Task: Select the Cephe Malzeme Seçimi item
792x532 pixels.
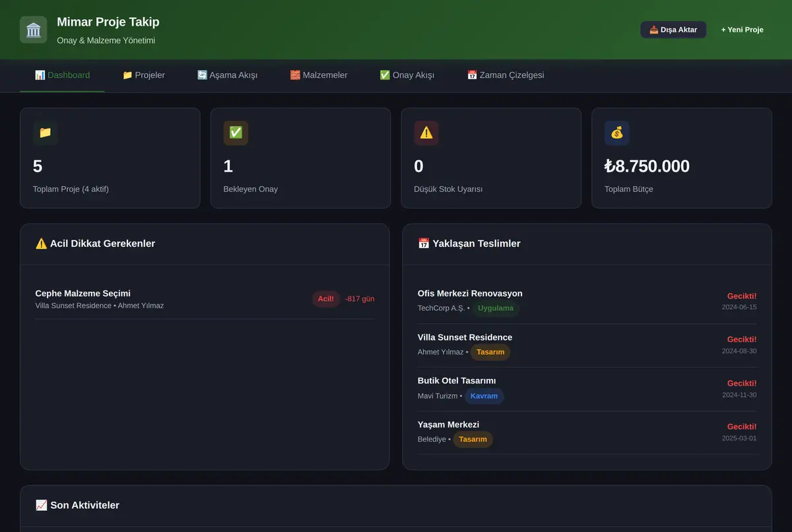Action: pos(205,299)
